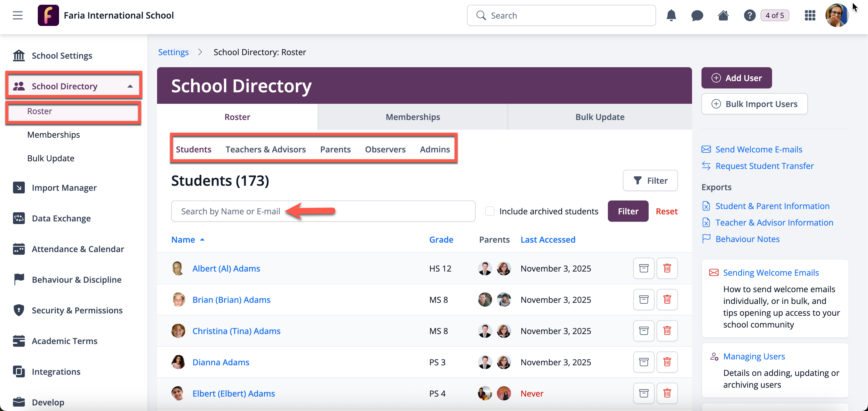The width and height of the screenshot is (868, 411).
Task: Open Security & Permissions in sidebar
Action: 77,310
